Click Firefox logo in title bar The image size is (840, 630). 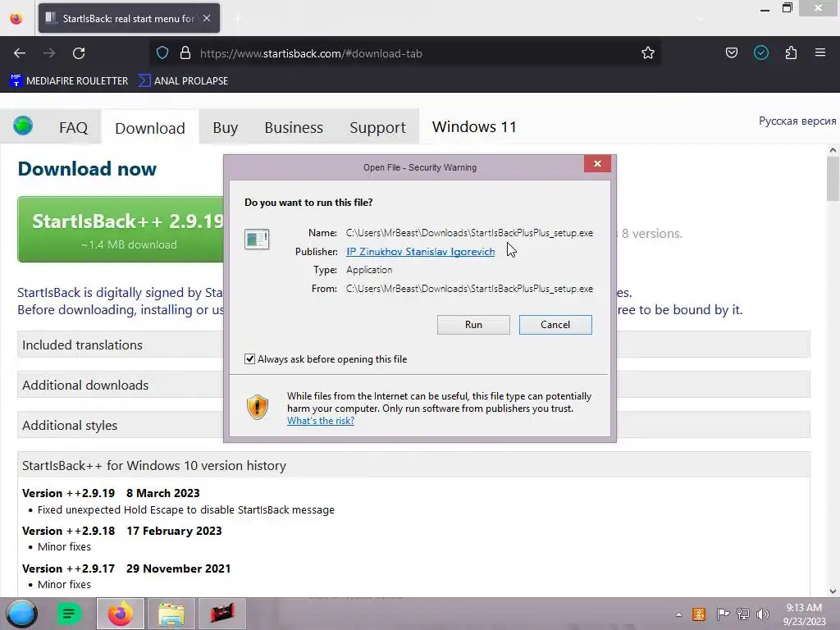click(16, 18)
